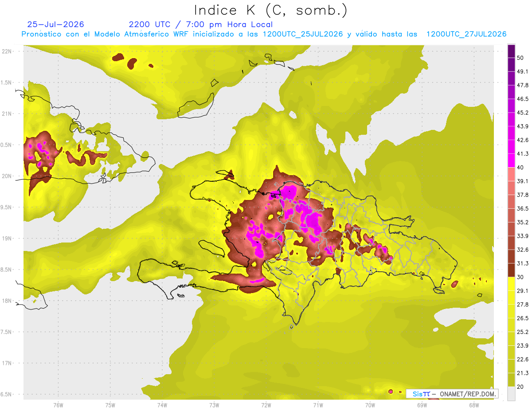Click the colorbar value "31.3"
Screen dimensions: 532x411
[x=522, y=263]
